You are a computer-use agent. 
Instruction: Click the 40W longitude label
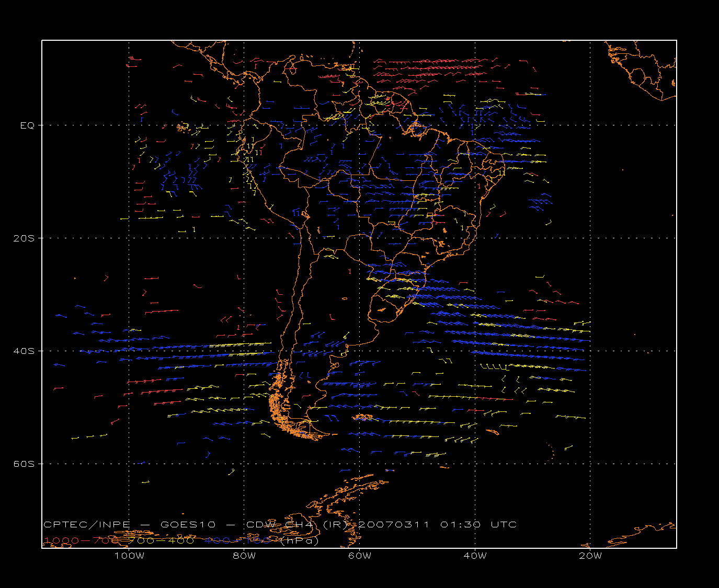[475, 556]
